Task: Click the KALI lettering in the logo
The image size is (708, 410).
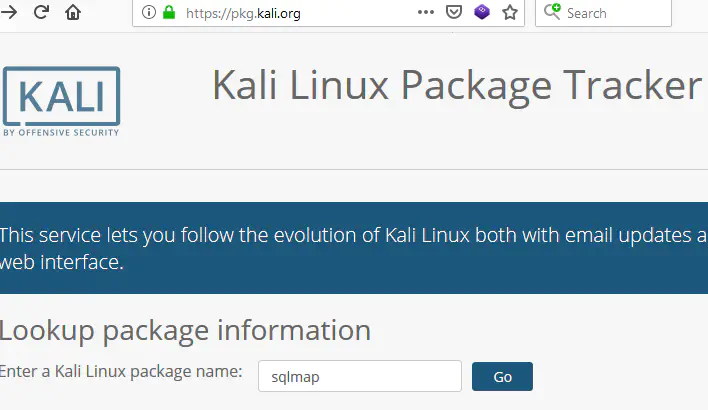Action: [x=61, y=96]
